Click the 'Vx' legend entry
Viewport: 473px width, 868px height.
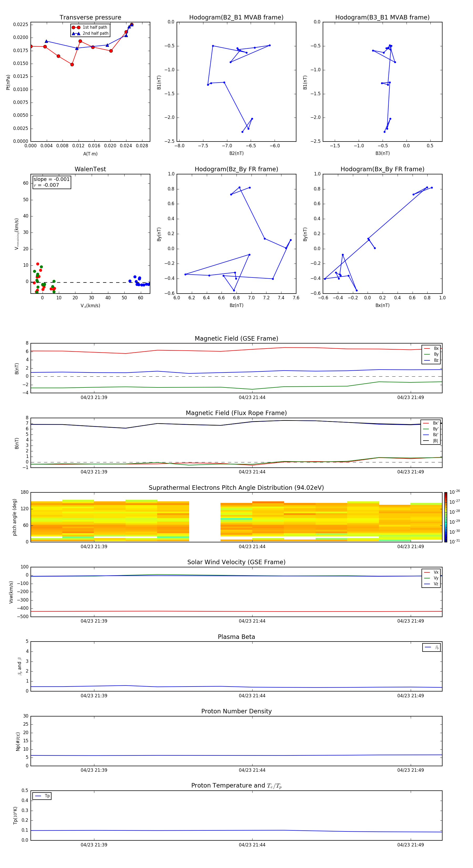(431, 572)
